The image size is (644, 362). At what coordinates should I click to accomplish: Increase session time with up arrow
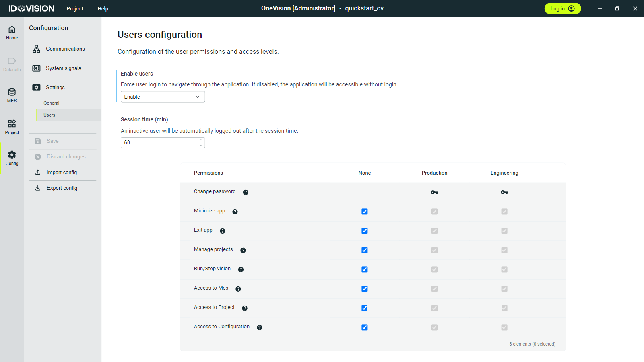pos(201,140)
